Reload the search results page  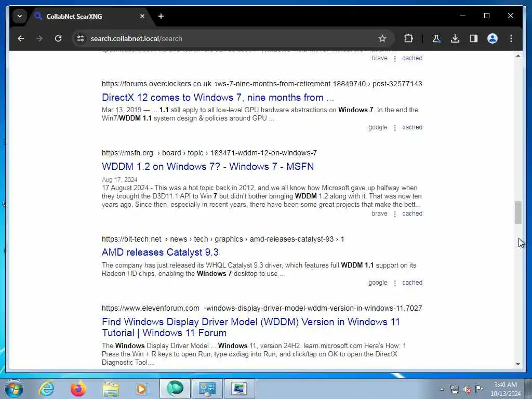tap(58, 38)
